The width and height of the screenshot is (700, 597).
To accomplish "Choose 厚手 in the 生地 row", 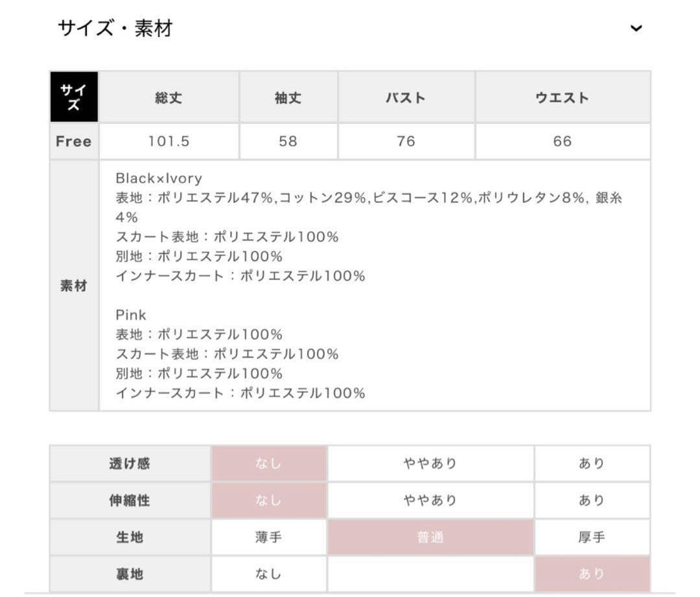I will click(591, 537).
